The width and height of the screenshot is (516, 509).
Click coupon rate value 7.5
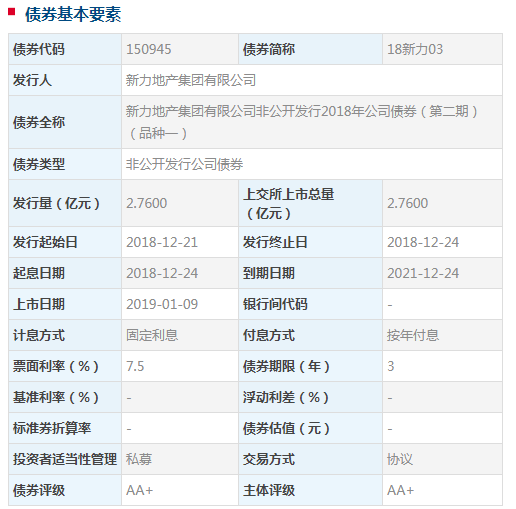[x=135, y=366]
